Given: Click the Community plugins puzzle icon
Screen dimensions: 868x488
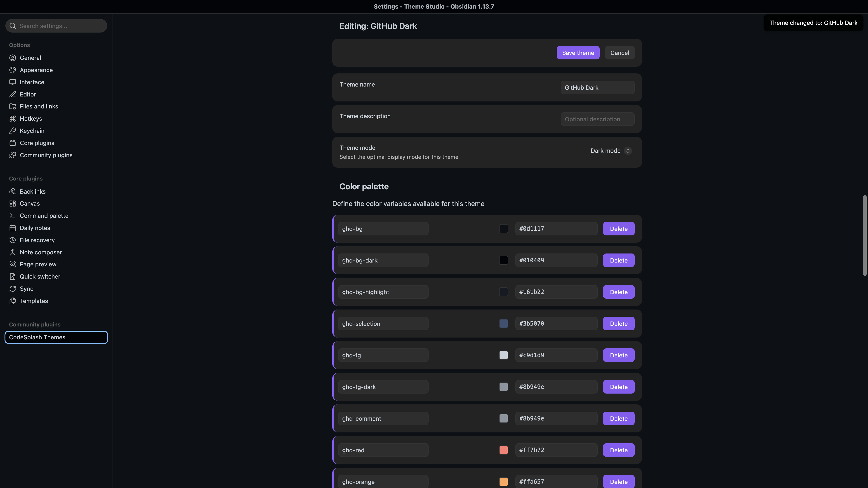Looking at the screenshot, I should tap(12, 155).
